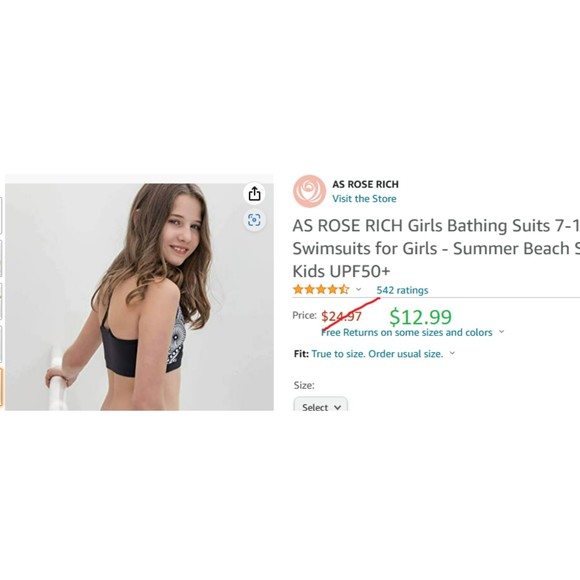
Task: Click the Size: label
Action: point(304,385)
